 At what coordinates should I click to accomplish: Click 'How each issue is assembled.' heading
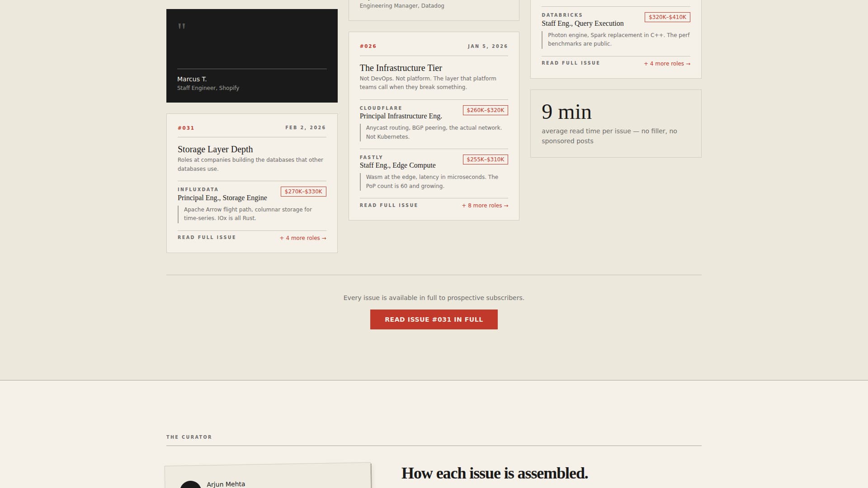tap(495, 474)
